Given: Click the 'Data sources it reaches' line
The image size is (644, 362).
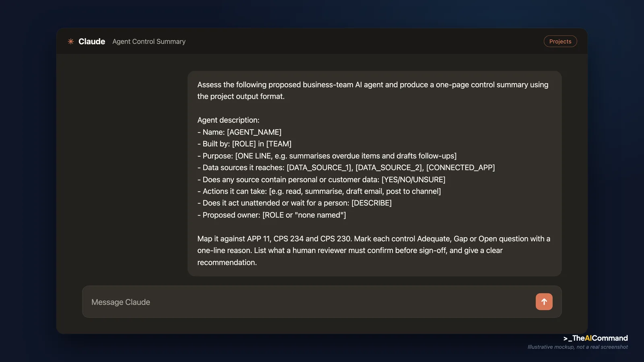Looking at the screenshot, I should pos(346,167).
